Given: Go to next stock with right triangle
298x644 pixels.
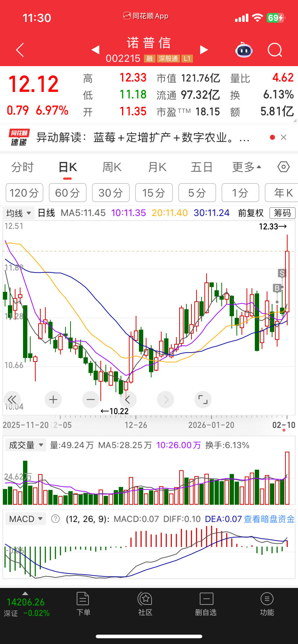Looking at the screenshot, I should (x=204, y=50).
